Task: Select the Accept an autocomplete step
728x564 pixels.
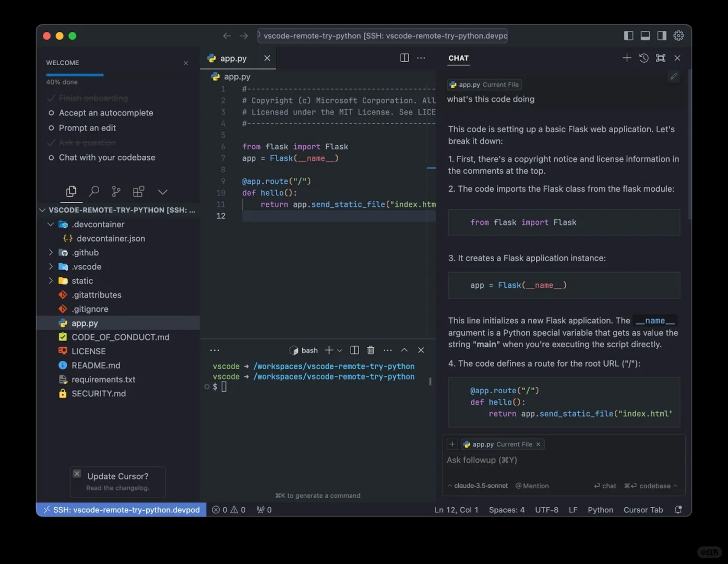Action: click(100, 113)
